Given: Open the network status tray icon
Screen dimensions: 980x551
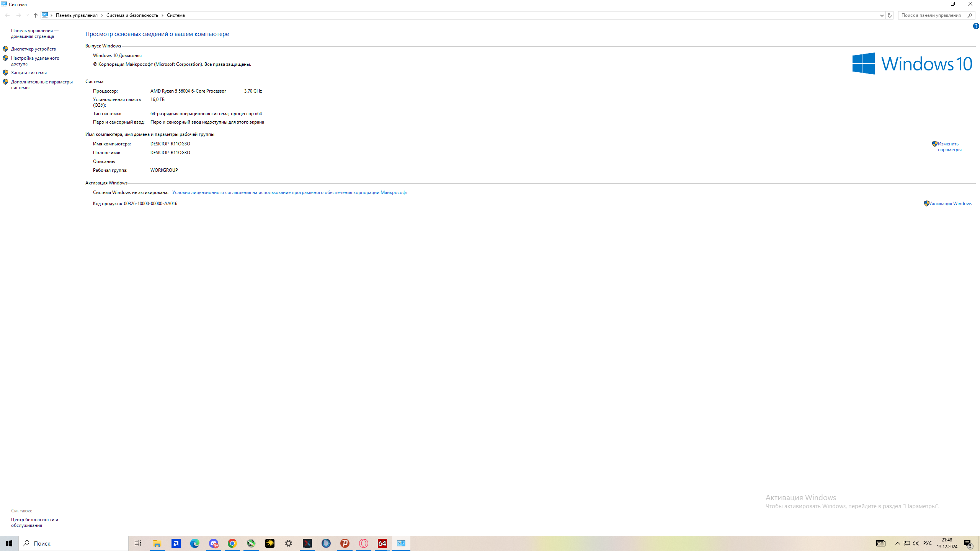Looking at the screenshot, I should [907, 543].
